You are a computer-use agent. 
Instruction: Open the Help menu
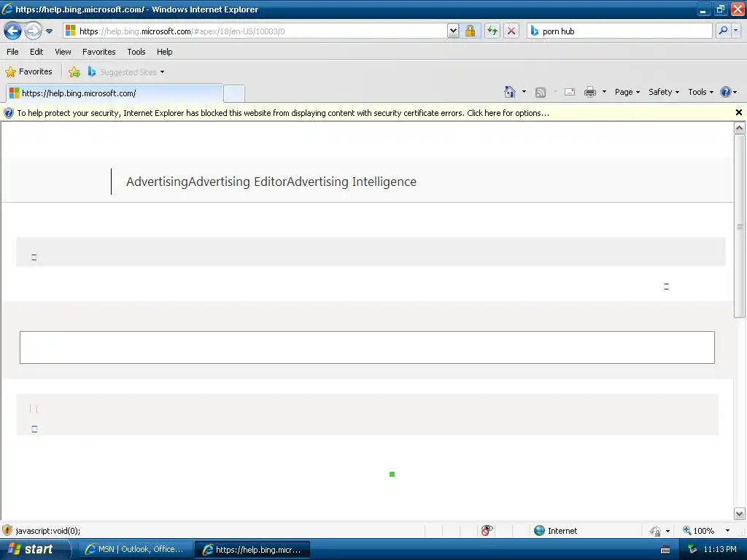coord(165,52)
